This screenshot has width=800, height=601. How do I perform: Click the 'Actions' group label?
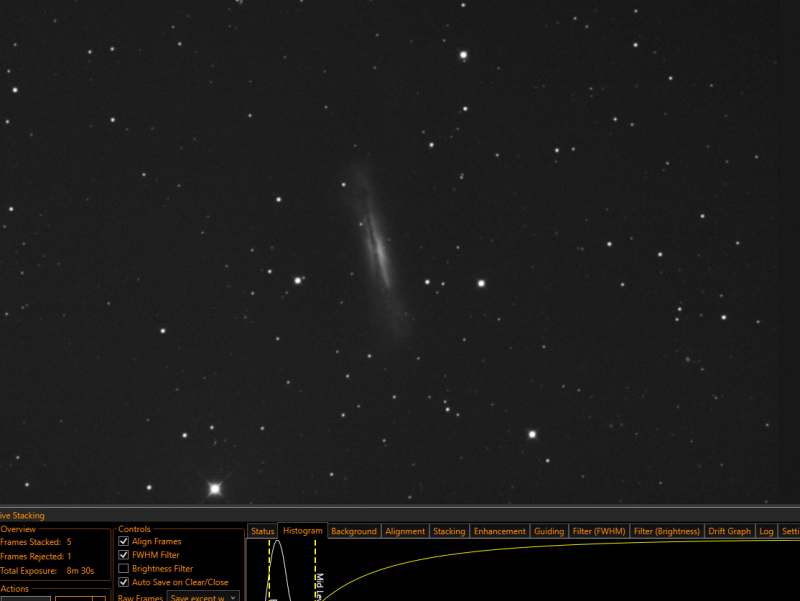click(x=15, y=588)
